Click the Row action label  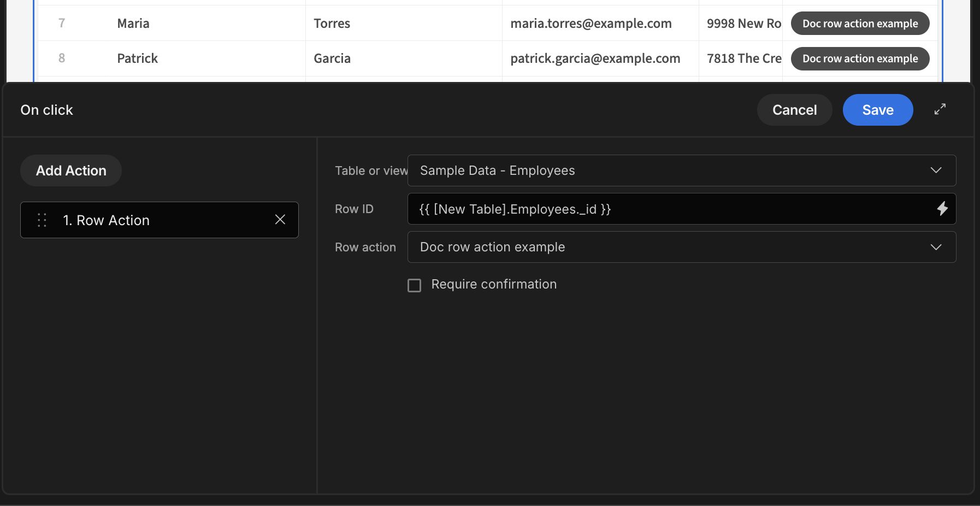click(365, 247)
